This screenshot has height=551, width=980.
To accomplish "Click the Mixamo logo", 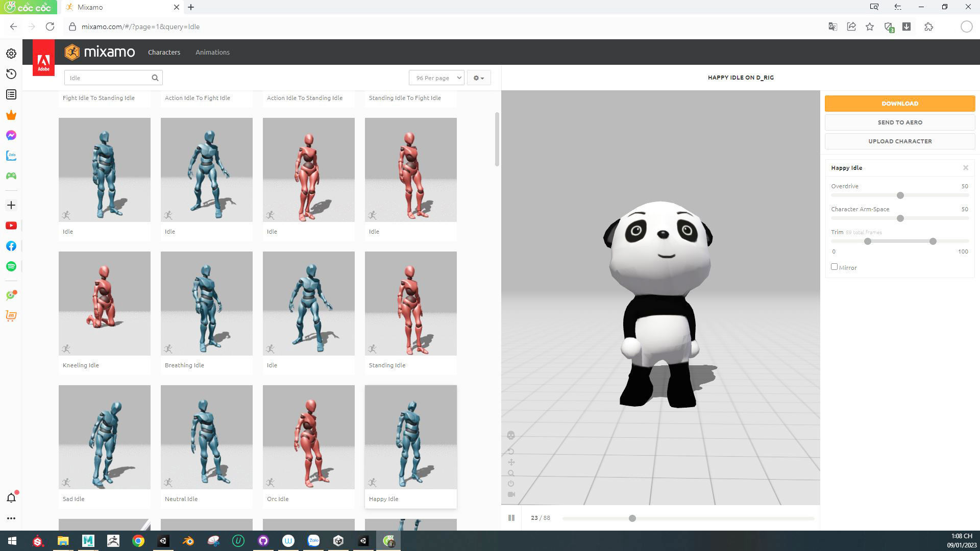I will [100, 52].
